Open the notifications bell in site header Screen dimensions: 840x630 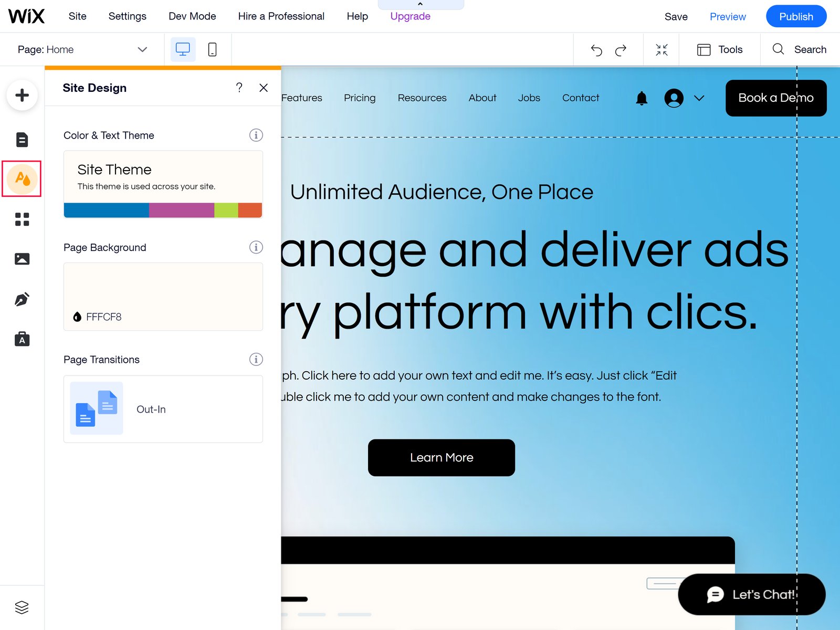tap(641, 98)
